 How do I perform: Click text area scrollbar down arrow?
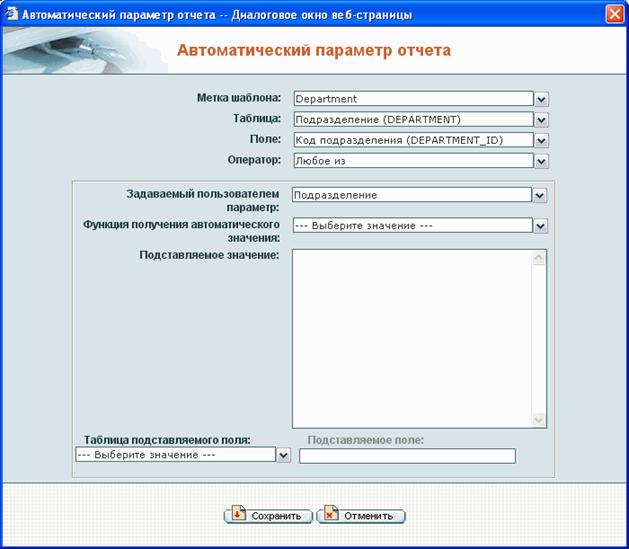pos(538,420)
